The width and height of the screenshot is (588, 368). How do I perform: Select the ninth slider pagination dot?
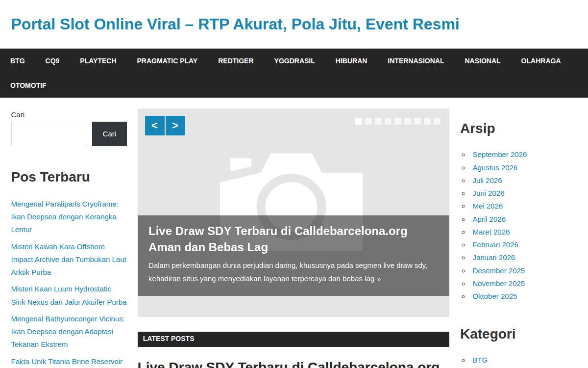(x=437, y=121)
